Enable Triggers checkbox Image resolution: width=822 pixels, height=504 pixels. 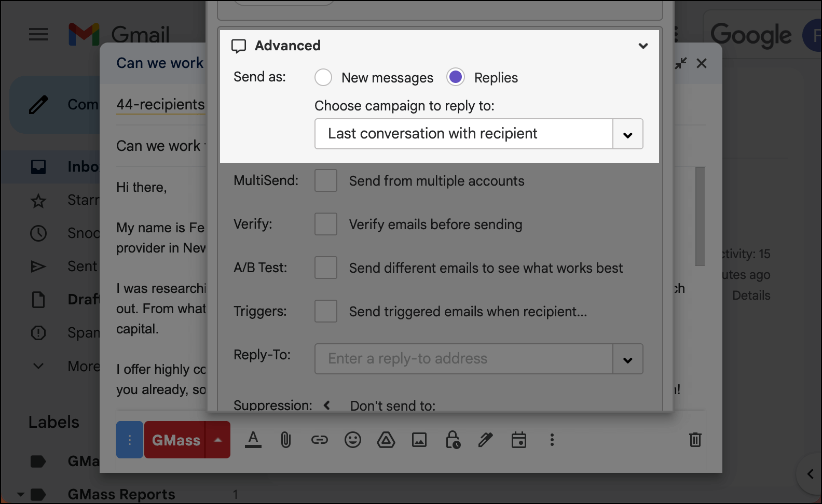click(x=326, y=311)
